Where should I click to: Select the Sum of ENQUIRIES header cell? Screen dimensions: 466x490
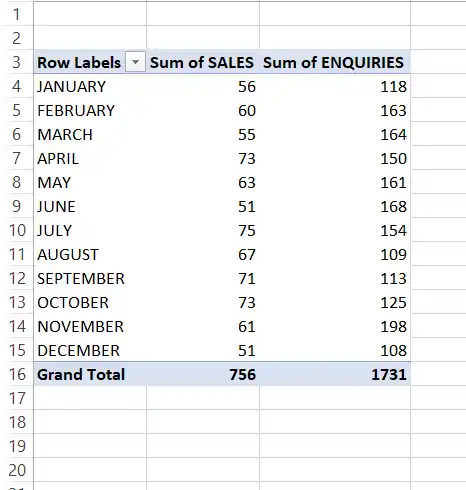tap(335, 62)
